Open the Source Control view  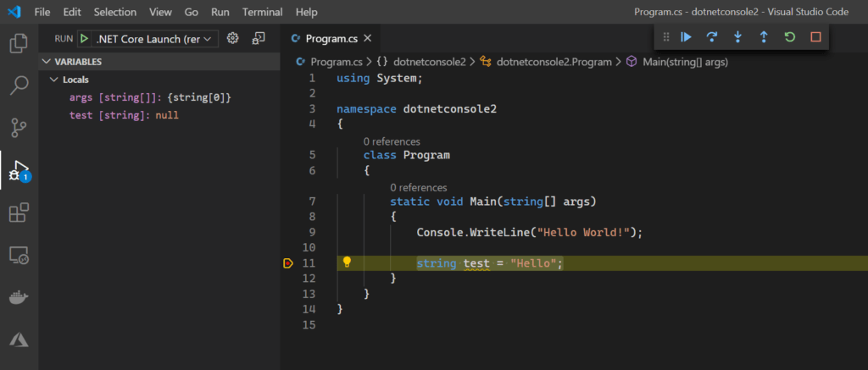tap(19, 128)
